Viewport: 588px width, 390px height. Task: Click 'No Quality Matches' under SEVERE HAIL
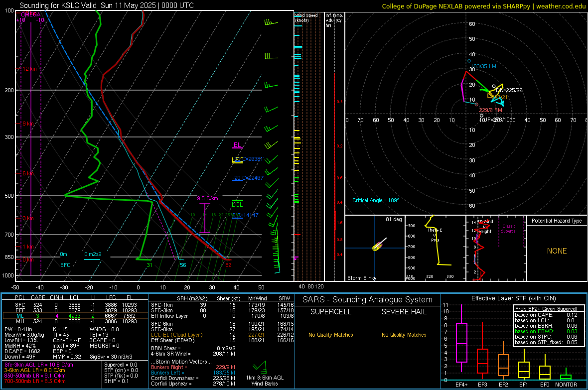[x=404, y=335]
